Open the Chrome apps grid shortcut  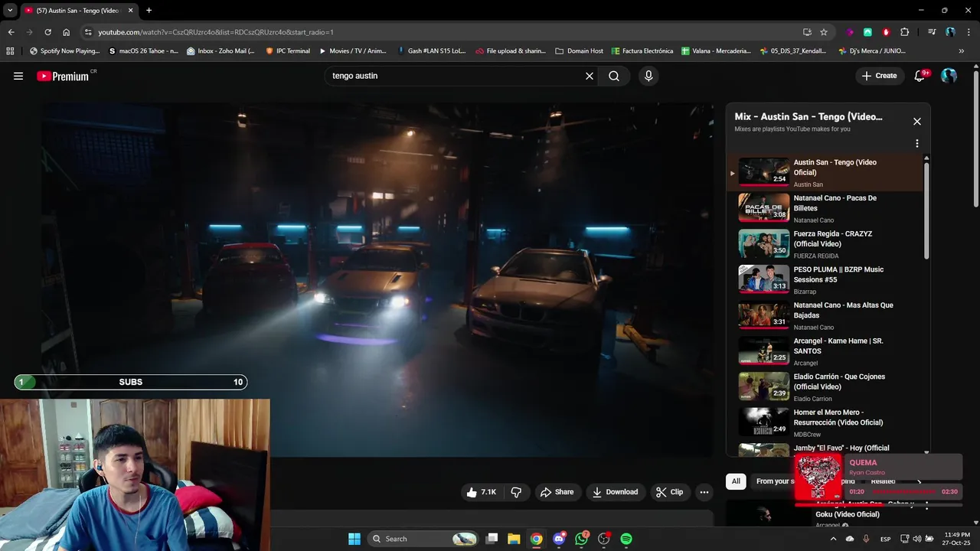click(10, 51)
